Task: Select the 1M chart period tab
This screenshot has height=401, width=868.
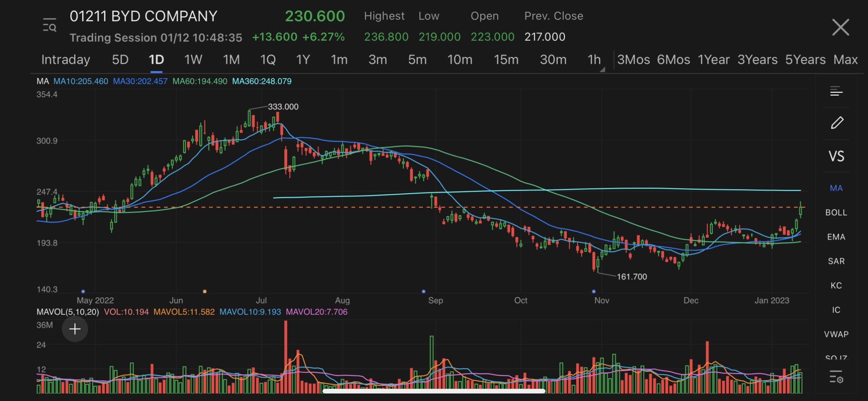Action: click(x=231, y=60)
